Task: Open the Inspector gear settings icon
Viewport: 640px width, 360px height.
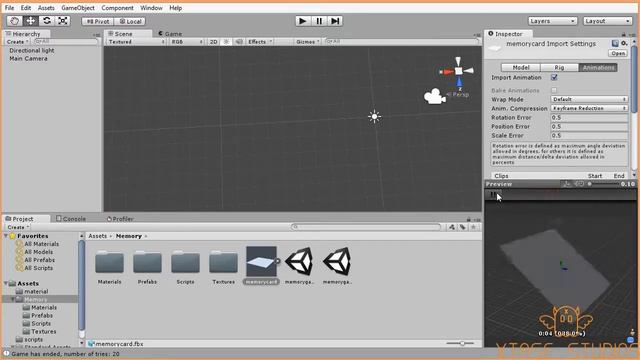Action: pos(624,43)
